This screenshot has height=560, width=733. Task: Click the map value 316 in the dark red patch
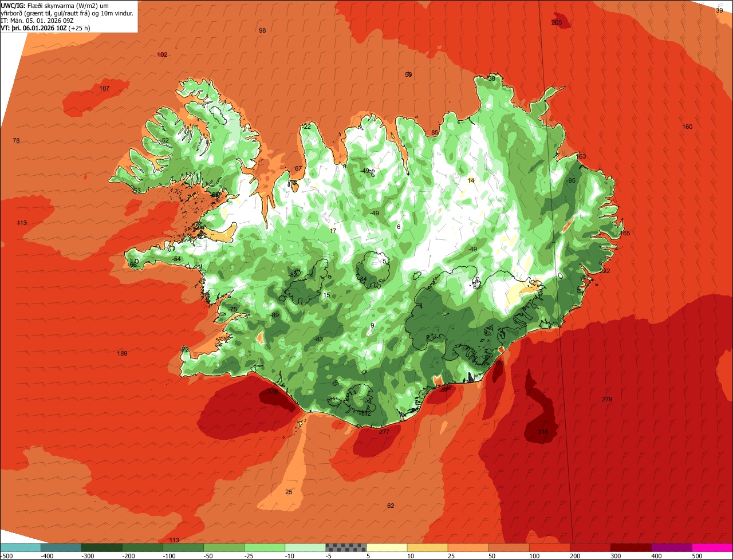[x=543, y=432]
